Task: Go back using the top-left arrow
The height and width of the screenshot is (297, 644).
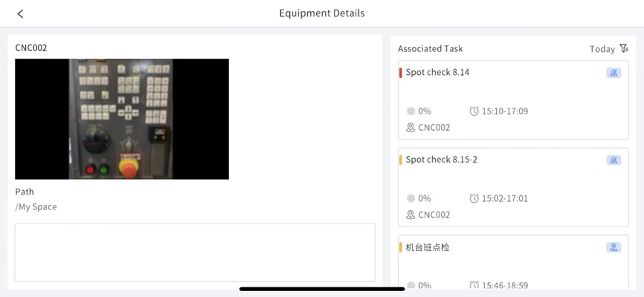Action: coord(20,13)
